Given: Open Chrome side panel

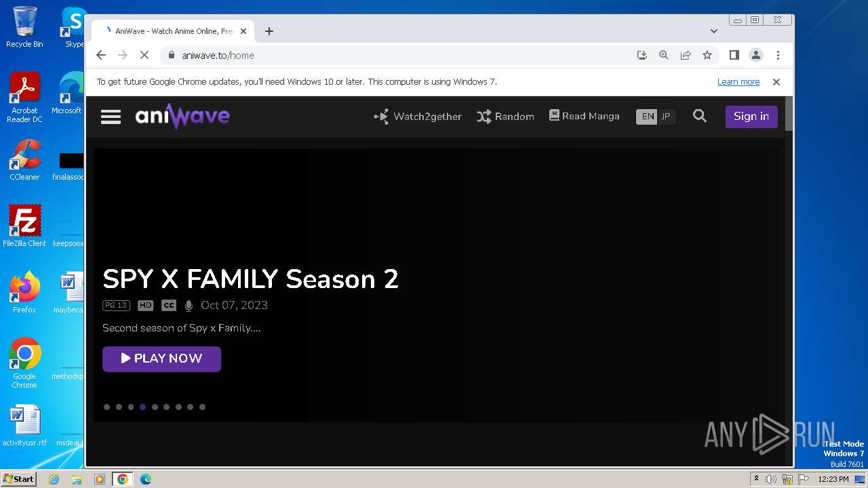Looking at the screenshot, I should (x=734, y=56).
